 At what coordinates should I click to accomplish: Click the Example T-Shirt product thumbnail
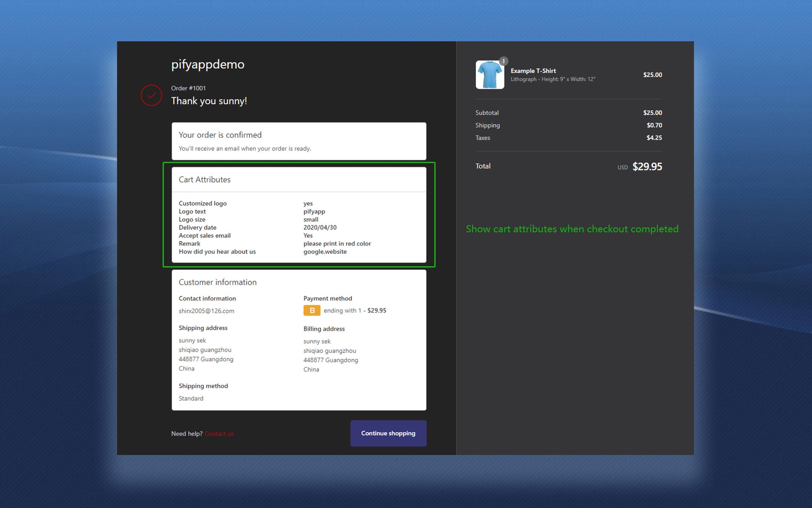point(490,75)
